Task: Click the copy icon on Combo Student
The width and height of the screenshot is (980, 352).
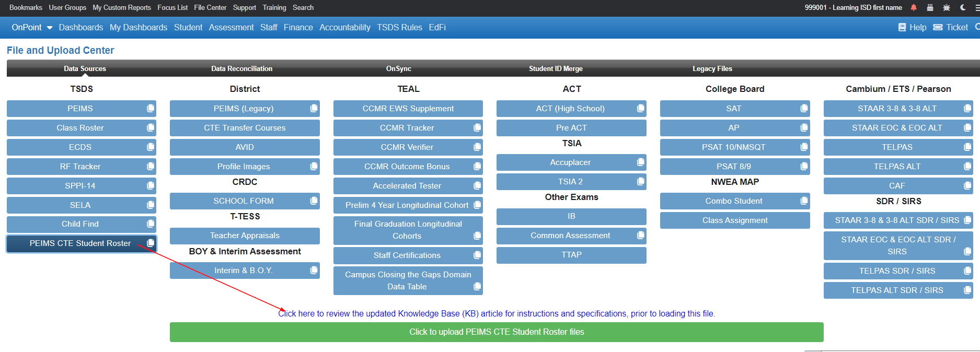Action: 804,201
